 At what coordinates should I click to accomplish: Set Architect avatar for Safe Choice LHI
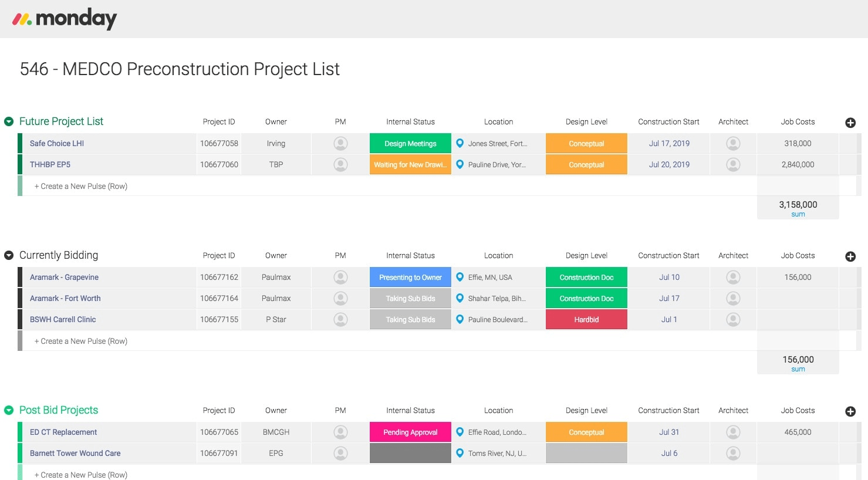pos(733,143)
